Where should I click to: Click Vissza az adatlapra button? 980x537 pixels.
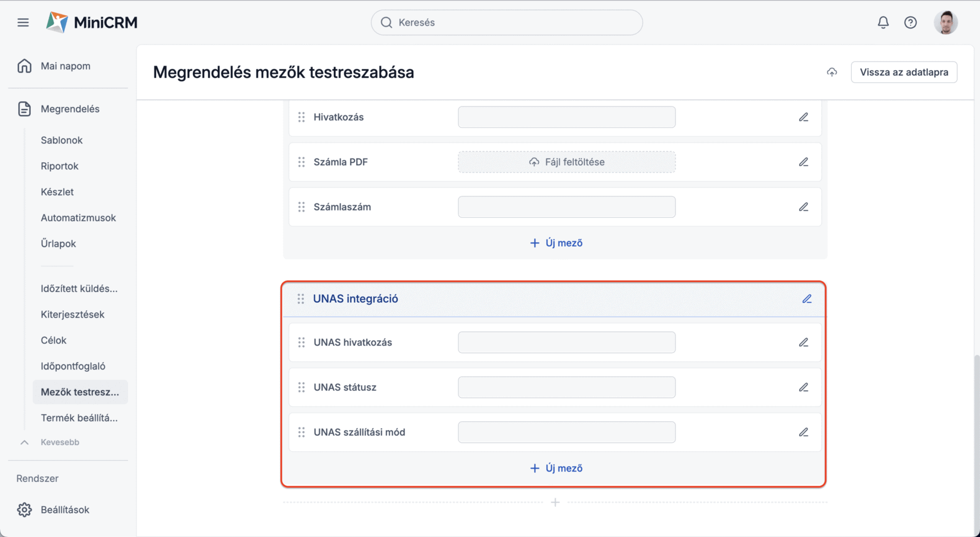tap(904, 72)
